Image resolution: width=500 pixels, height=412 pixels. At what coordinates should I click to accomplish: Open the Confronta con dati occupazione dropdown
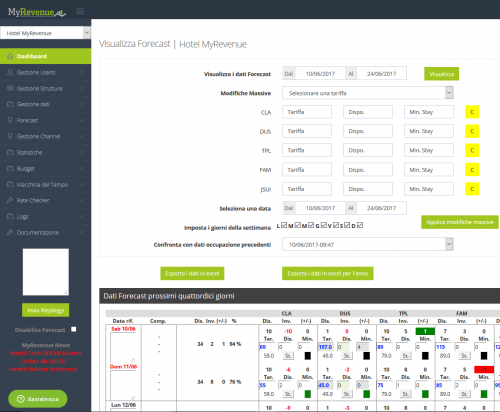368,244
